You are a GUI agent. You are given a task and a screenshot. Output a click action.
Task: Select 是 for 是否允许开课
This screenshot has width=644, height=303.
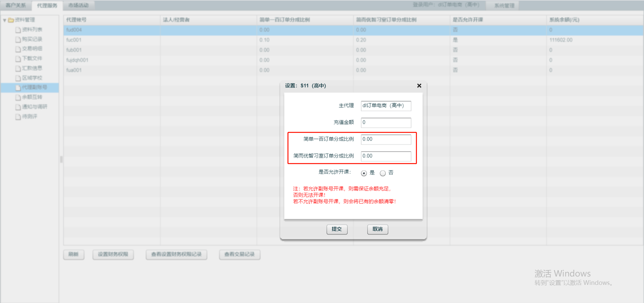click(364, 173)
